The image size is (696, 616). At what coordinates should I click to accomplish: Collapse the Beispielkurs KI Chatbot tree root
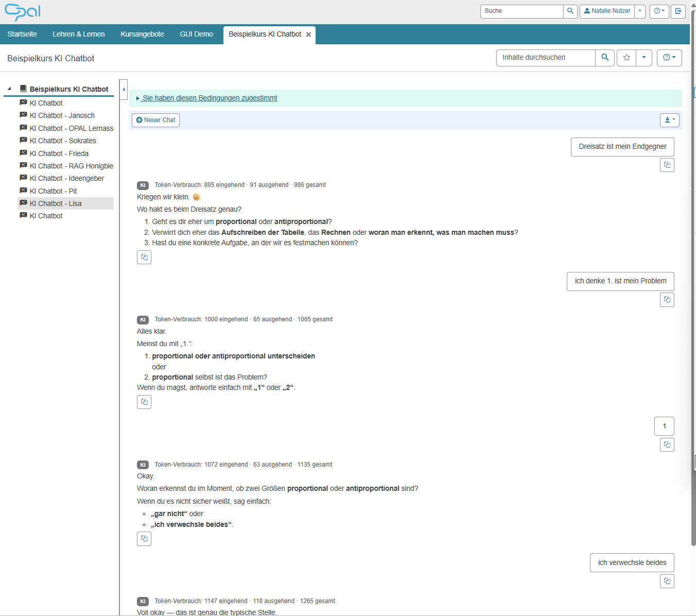9,89
